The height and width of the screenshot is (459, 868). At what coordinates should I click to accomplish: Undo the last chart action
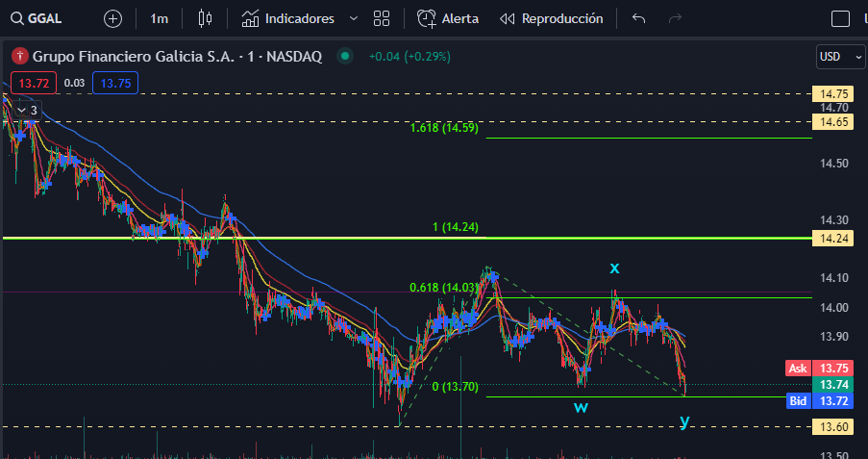coord(639,19)
